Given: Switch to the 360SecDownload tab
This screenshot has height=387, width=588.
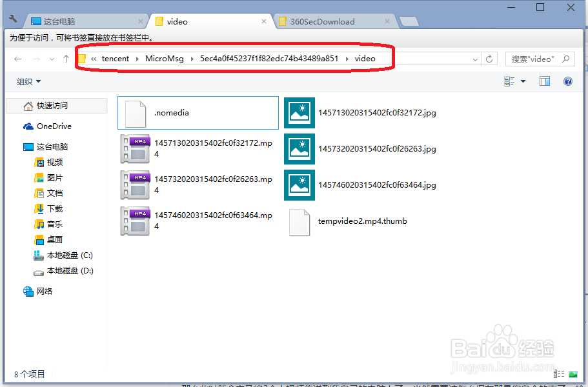Looking at the screenshot, I should (334, 21).
